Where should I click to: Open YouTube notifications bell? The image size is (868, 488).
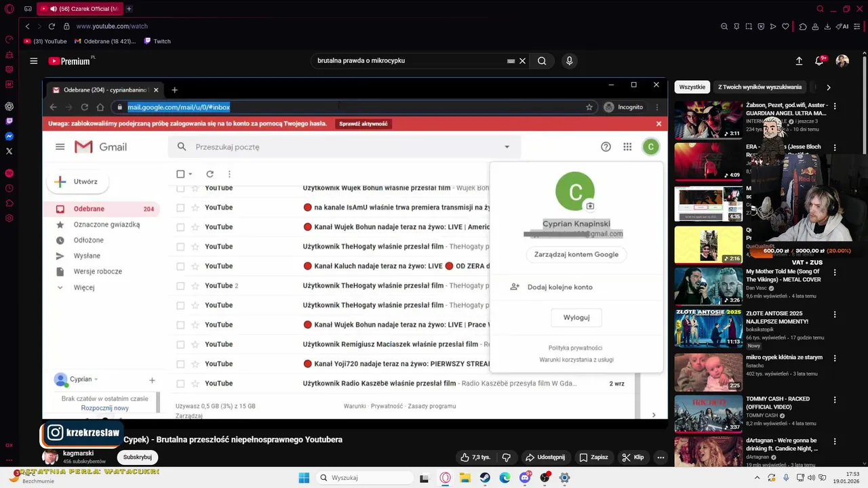pyautogui.click(x=819, y=61)
